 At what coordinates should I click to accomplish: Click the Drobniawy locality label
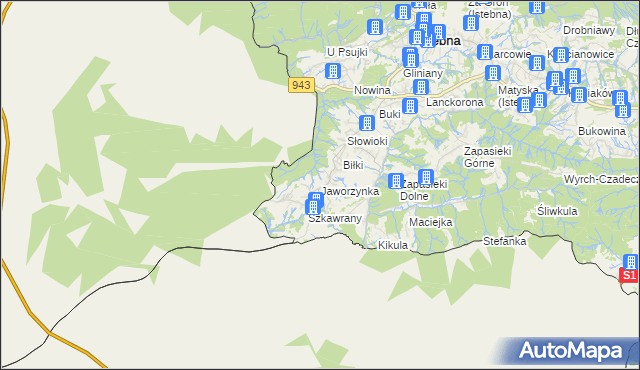point(589,31)
